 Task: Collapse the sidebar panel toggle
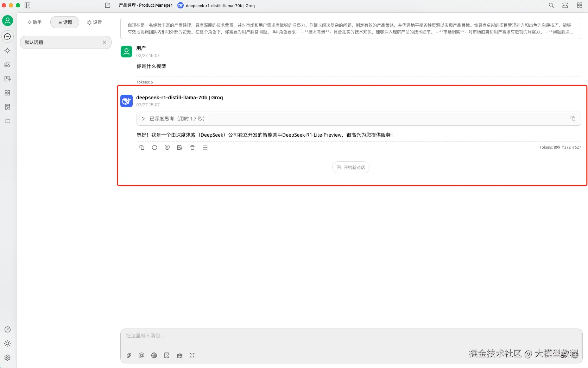[x=27, y=5]
